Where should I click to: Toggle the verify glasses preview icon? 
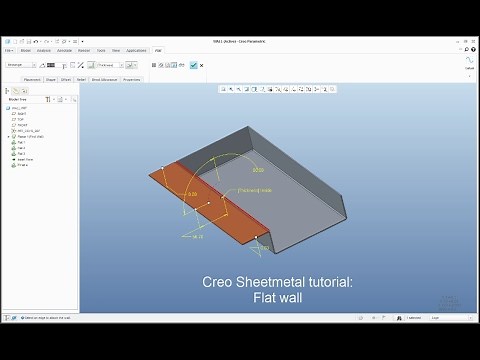point(181,65)
